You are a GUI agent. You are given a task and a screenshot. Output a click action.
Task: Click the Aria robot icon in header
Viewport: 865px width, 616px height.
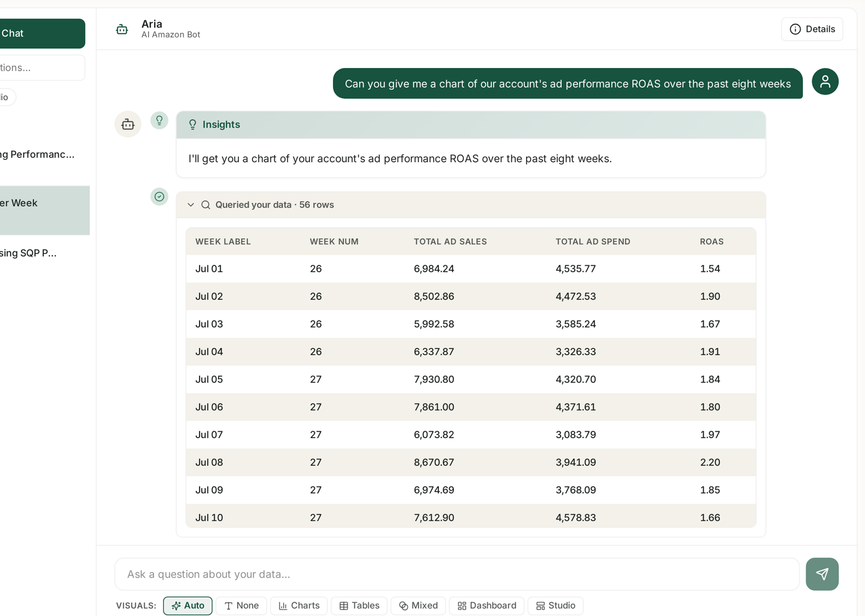pos(122,29)
